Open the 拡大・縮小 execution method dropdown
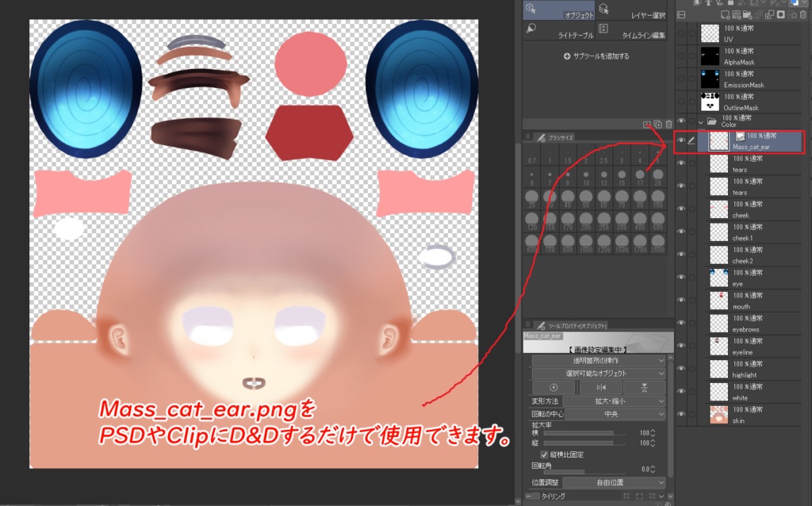The width and height of the screenshot is (812, 506). tap(614, 401)
